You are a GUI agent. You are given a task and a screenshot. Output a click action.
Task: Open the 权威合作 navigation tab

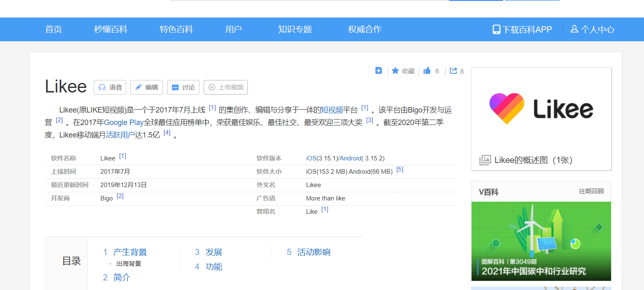tap(365, 29)
